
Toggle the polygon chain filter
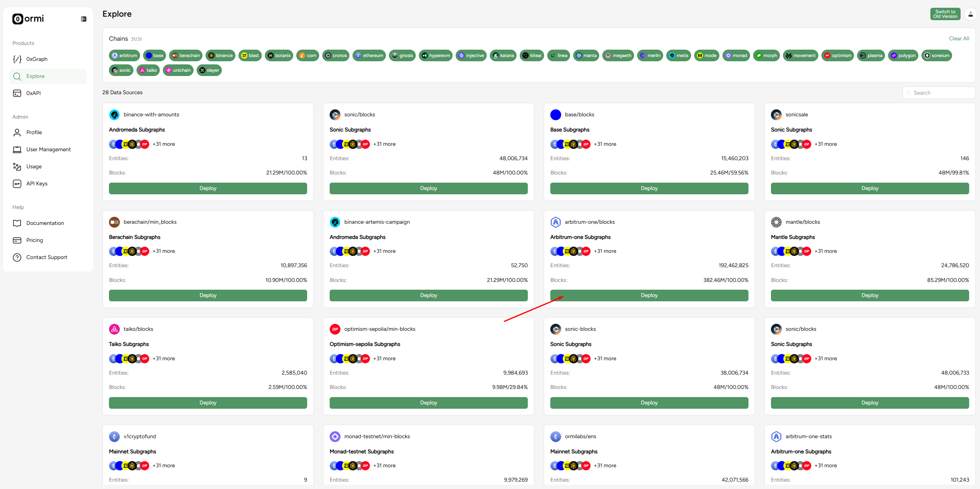[903, 55]
